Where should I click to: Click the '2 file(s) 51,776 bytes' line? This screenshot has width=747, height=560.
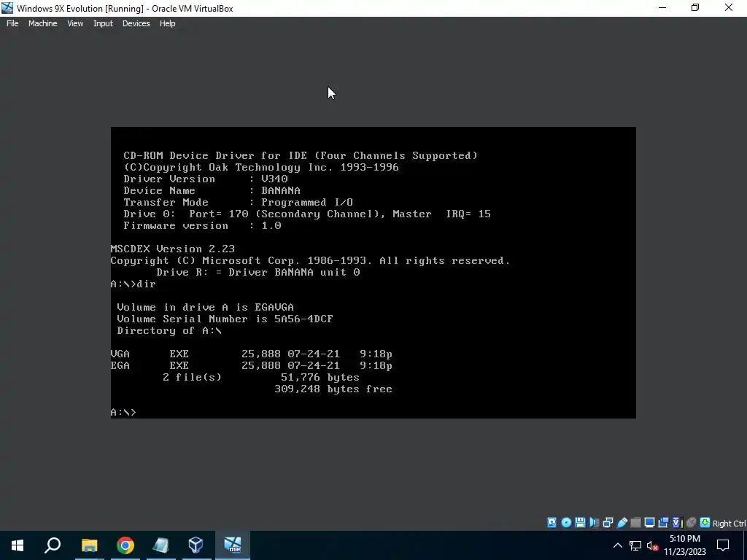click(261, 377)
